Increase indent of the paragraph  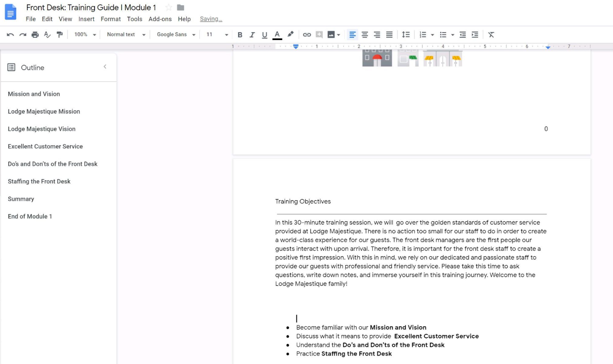tap(475, 34)
